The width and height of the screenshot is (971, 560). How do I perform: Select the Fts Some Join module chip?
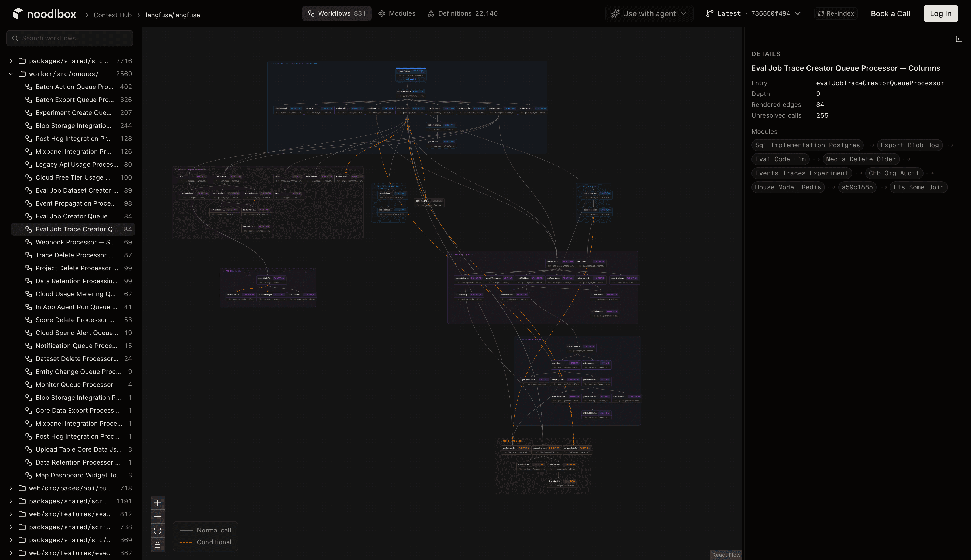918,187
